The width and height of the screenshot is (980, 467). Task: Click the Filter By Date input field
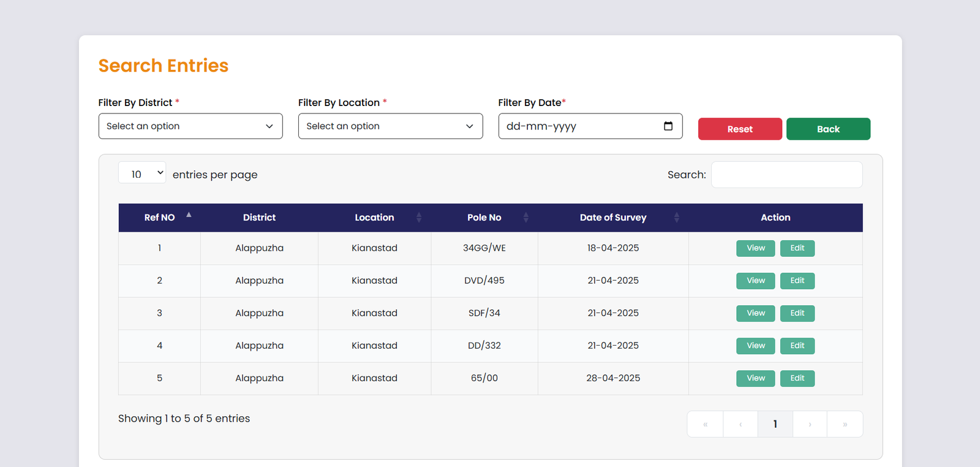579,126
